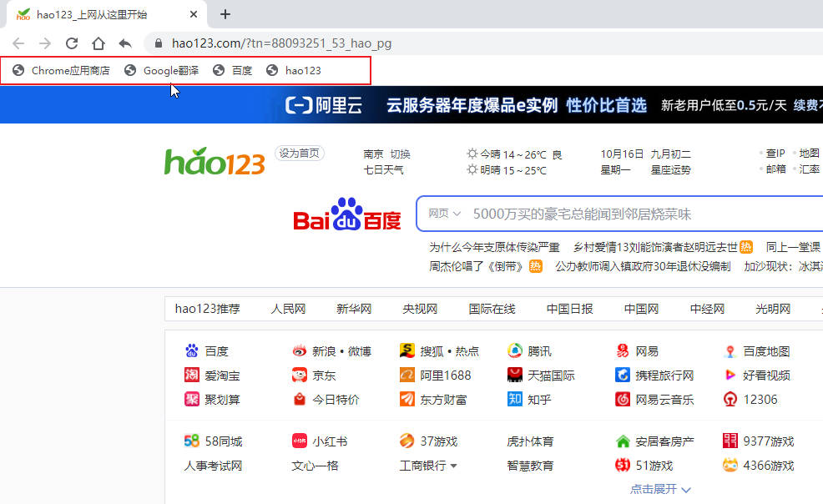Open 查IP tool link
Viewport: 823px width, 504px height.
point(775,154)
